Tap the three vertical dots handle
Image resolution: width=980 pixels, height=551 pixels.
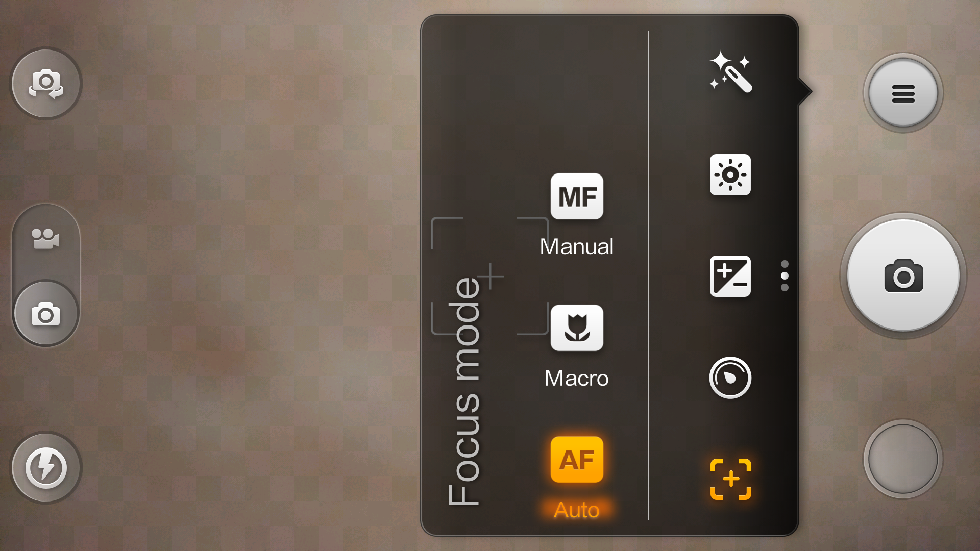(785, 275)
